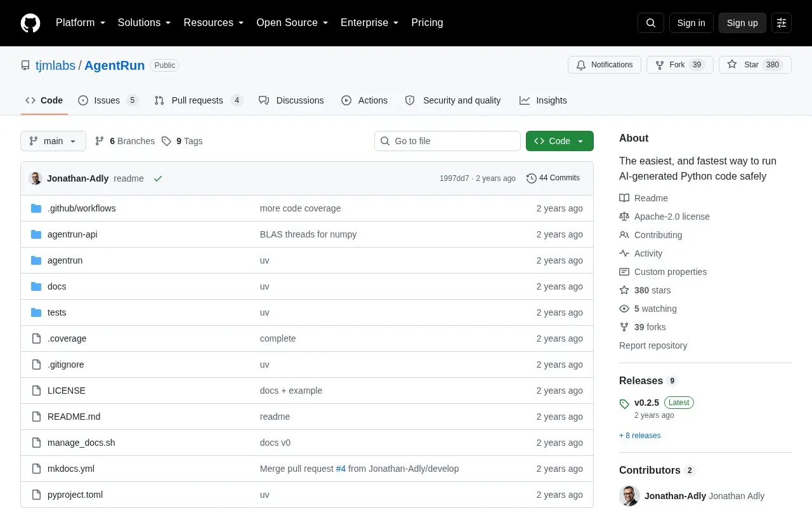Image resolution: width=812 pixels, height=508 pixels.
Task: Click Jonathan-Adly avatar in Contributors section
Action: click(629, 496)
